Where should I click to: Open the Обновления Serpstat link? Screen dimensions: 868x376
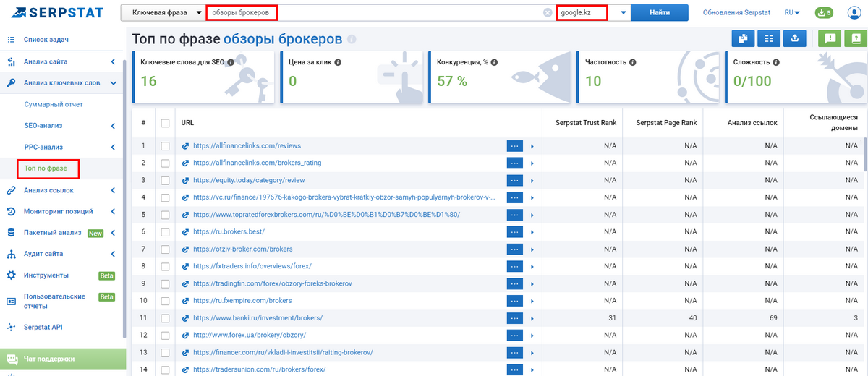pos(736,13)
